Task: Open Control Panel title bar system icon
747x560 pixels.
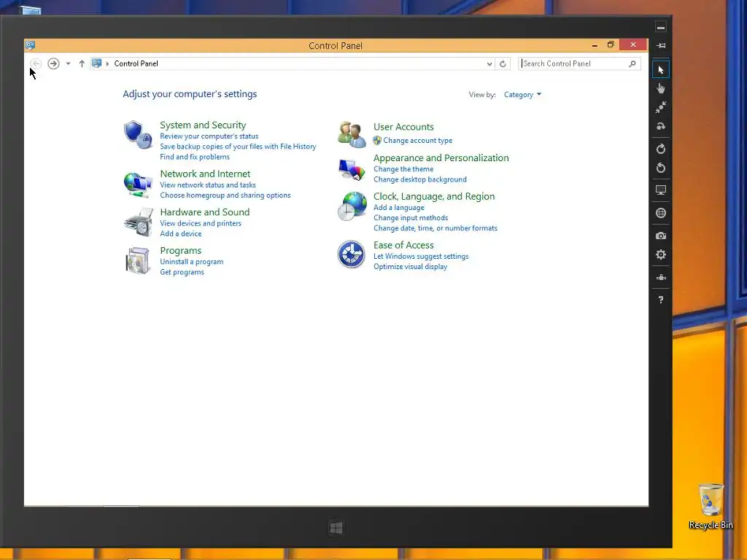Action: 30,45
